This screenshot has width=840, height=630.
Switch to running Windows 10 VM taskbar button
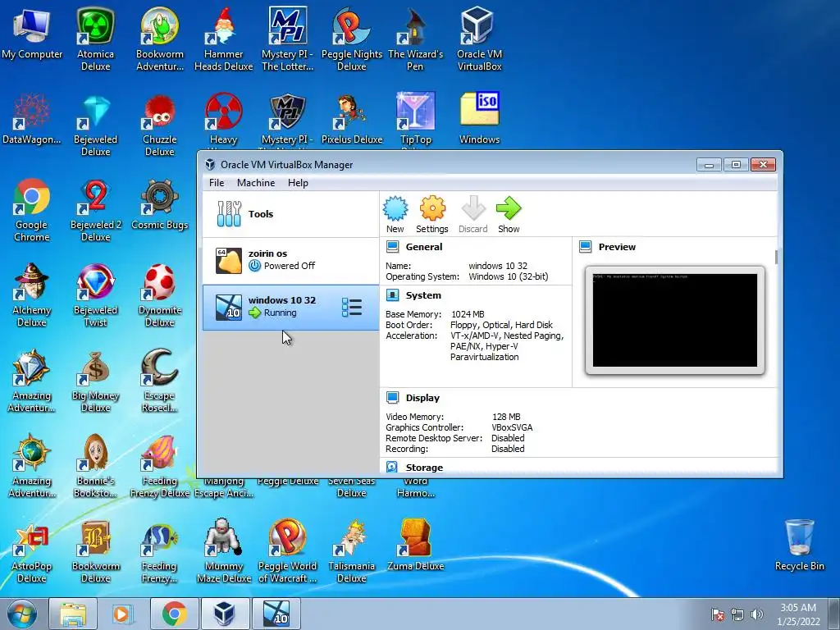276,614
